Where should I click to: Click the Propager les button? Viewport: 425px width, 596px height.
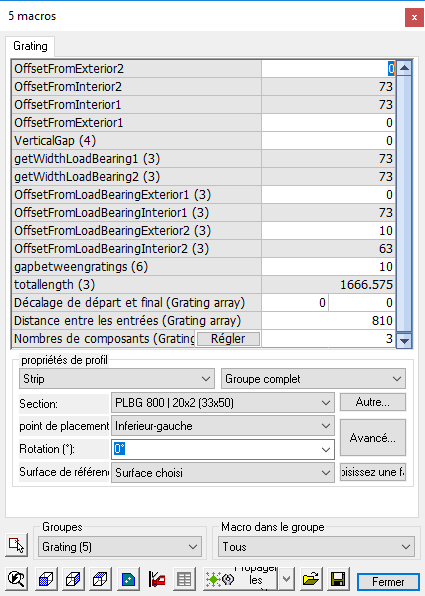pos(240,579)
